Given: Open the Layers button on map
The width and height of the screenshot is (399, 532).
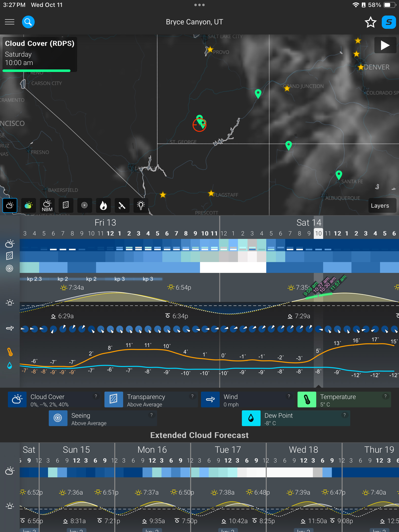Looking at the screenshot, I should click(x=380, y=206).
